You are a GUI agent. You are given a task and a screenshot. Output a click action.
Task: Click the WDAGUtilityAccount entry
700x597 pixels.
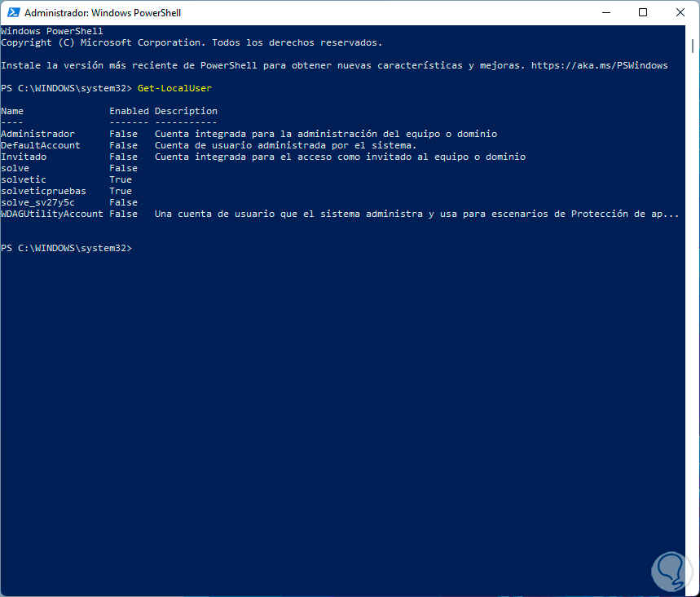pos(52,214)
